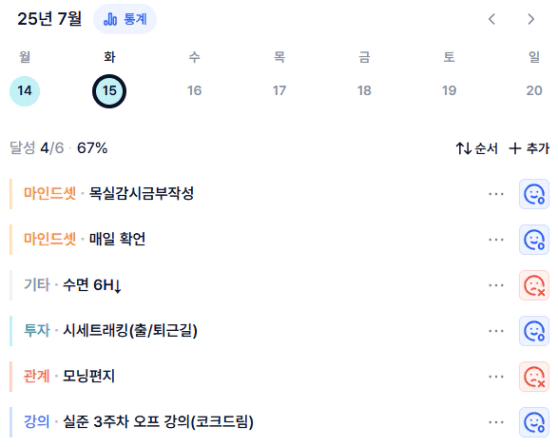Viewport: 558px width, 447px height.
Task: Click the 추가 add button
Action: (x=529, y=148)
